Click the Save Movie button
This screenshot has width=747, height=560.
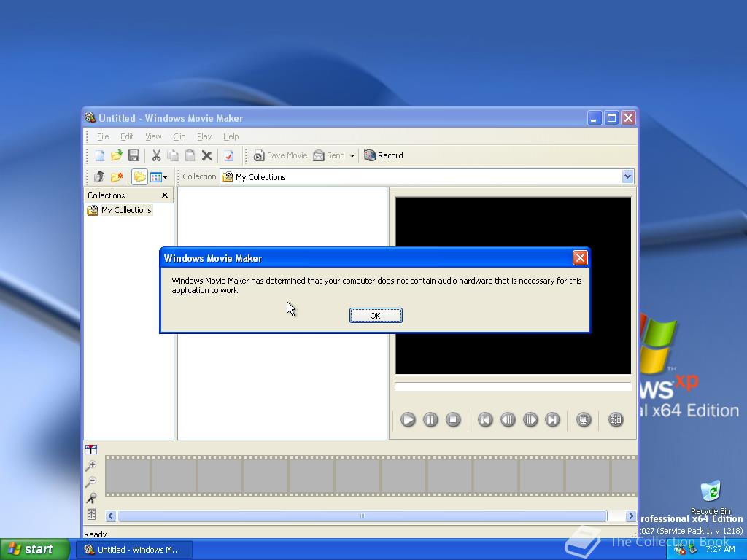(280, 155)
